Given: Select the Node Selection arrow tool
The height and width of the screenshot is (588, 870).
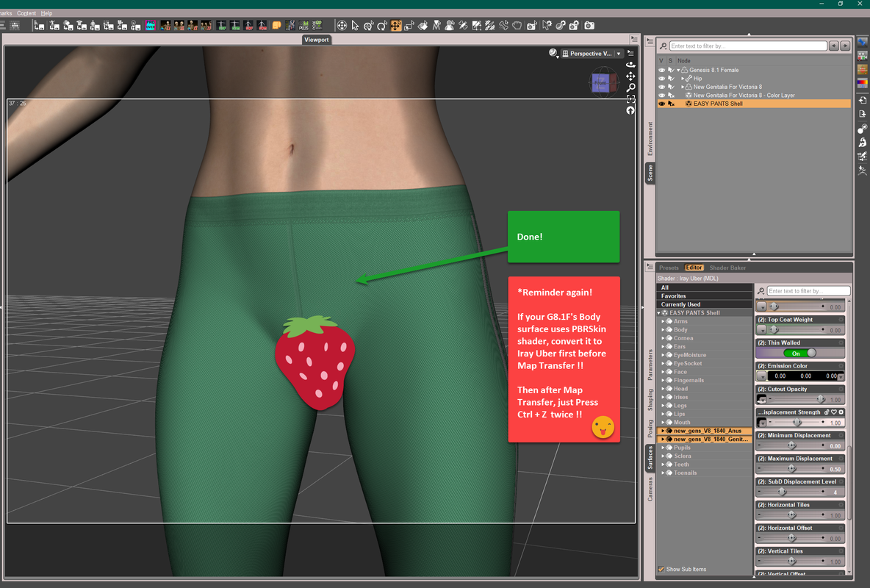Looking at the screenshot, I should [x=355, y=26].
